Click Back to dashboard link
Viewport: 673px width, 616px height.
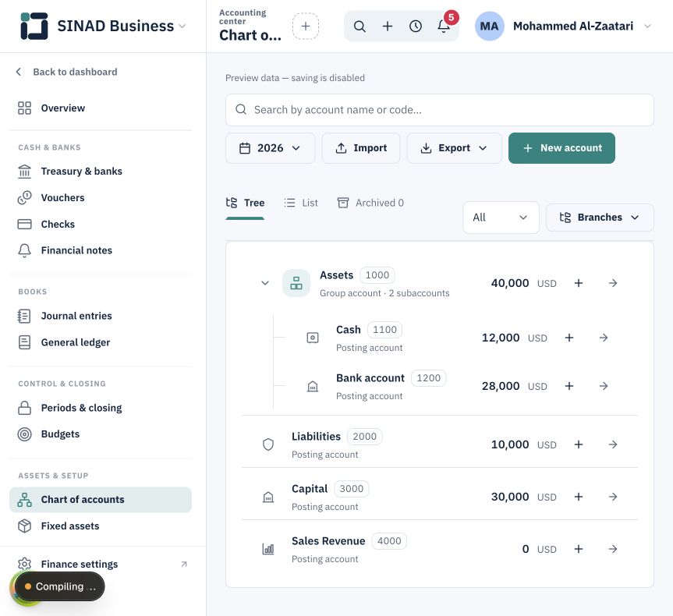66,72
